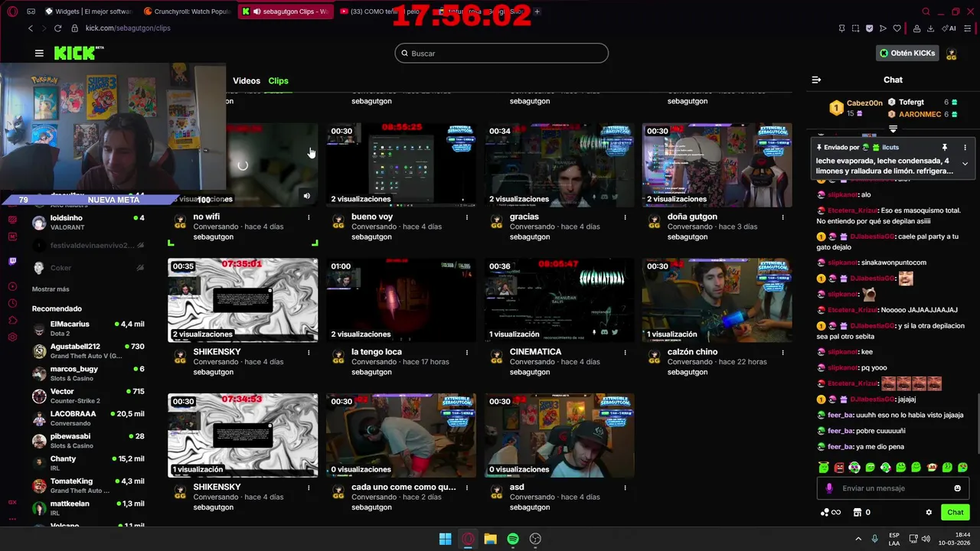980x551 pixels.
Task: Open File Explorer from taskbar
Action: click(490, 539)
